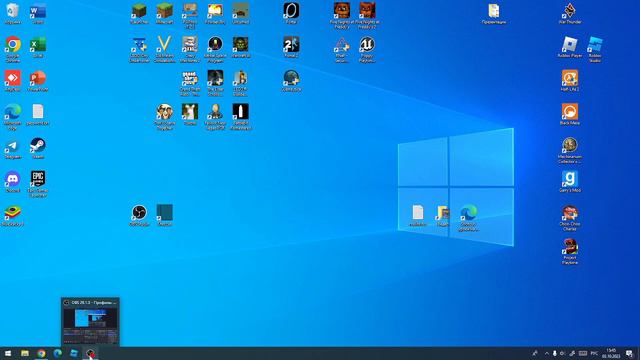Screen dimensions: 640x360
Task: Select the Unturned game shortcut
Action: click(240, 13)
